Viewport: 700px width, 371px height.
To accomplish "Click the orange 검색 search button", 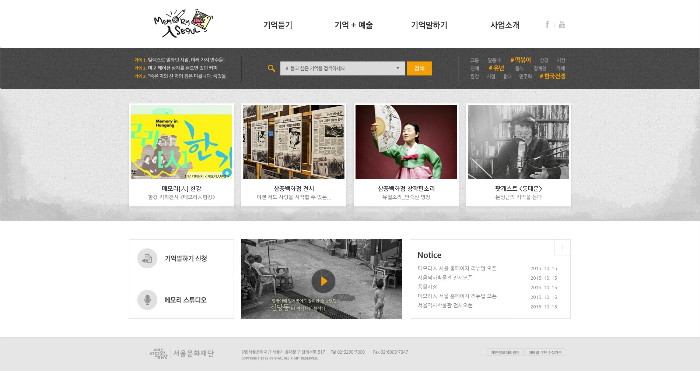I will (419, 68).
